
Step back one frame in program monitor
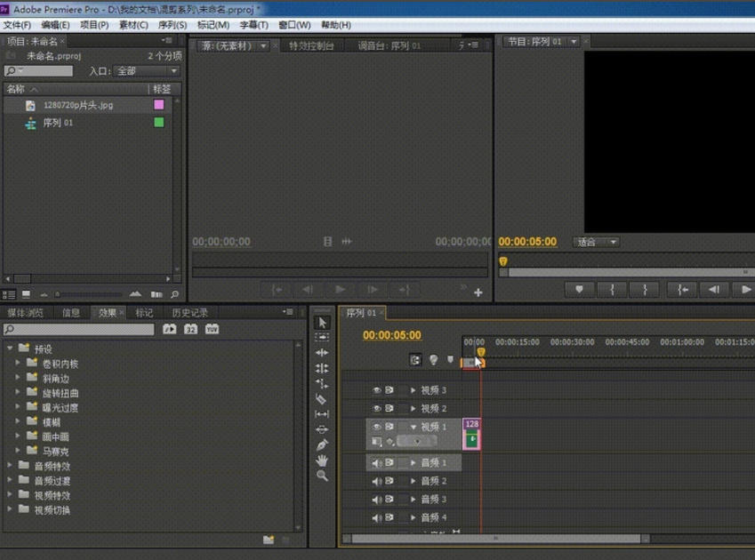[x=714, y=289]
